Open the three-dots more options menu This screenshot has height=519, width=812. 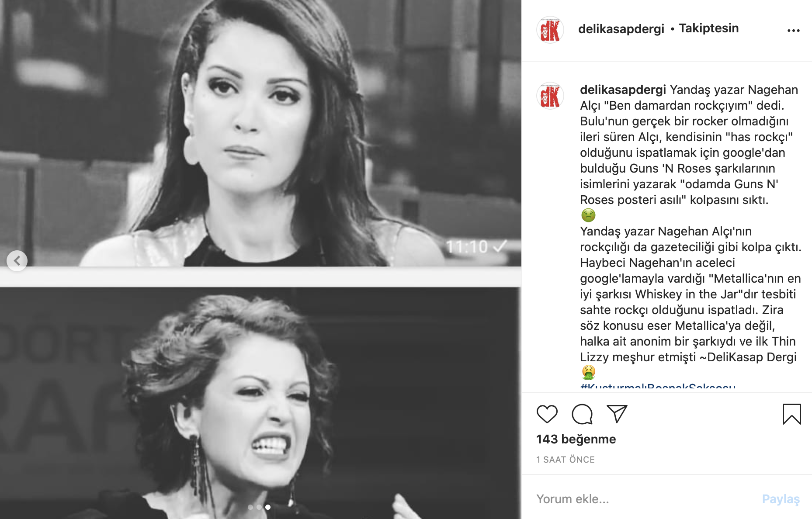pos(793,30)
